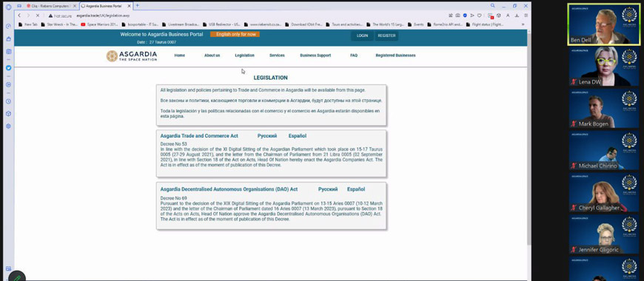This screenshot has height=281, width=644.
Task: Click the green pen annotation button
Action: [16, 277]
